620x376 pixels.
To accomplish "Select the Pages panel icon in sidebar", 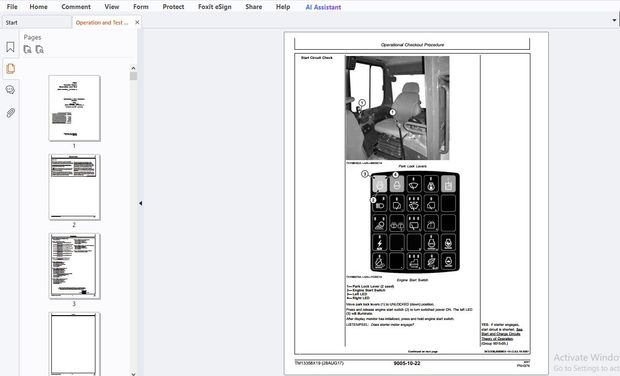I will (10, 68).
